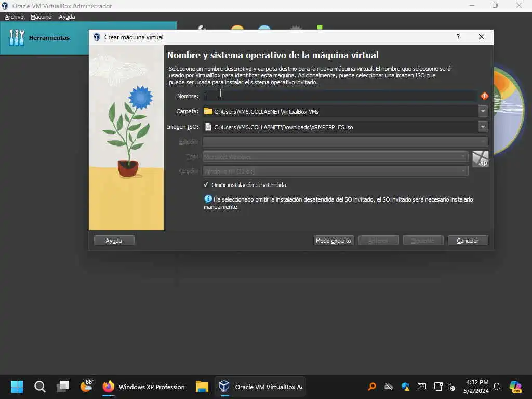
Task: Click the orange magnifier tray icon
Action: [x=372, y=387]
